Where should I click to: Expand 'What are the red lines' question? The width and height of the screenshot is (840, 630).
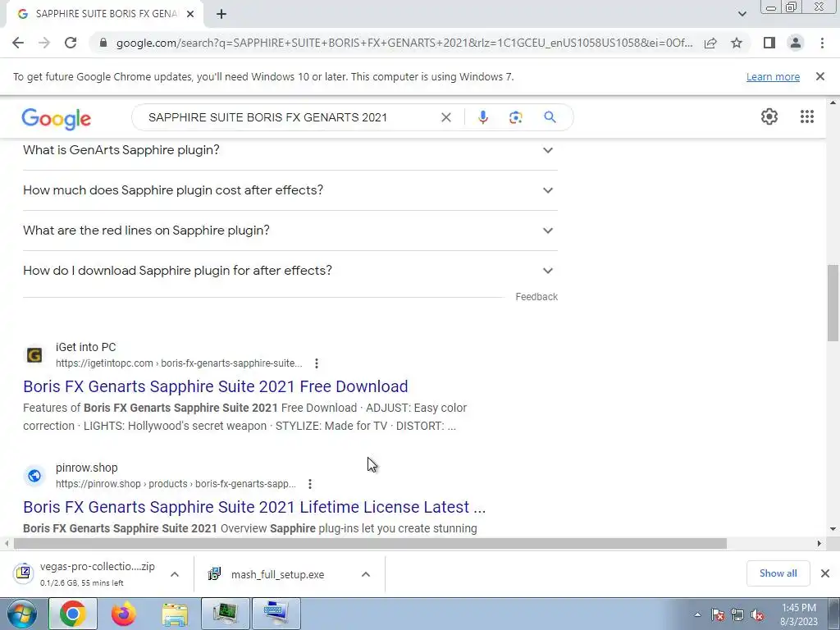(x=290, y=231)
